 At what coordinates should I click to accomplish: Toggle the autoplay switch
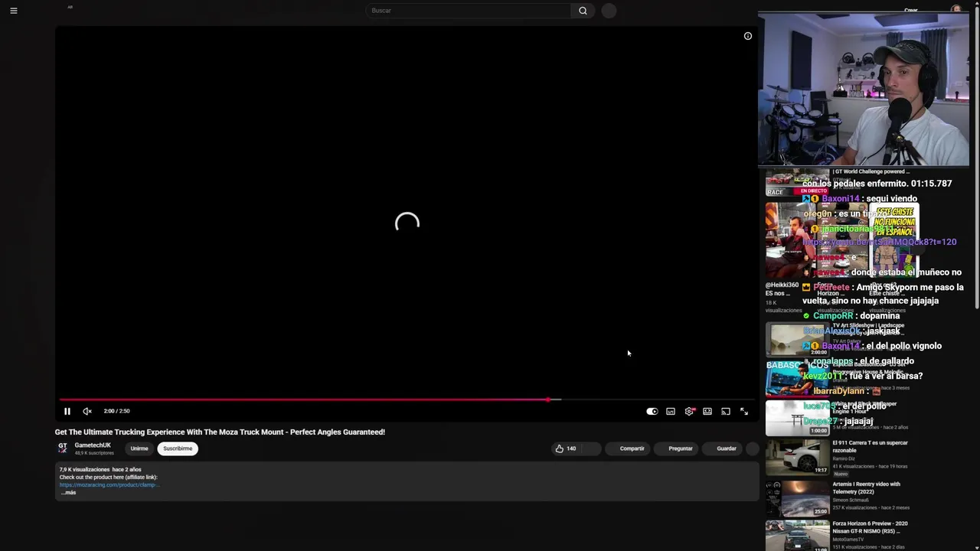[x=652, y=411]
